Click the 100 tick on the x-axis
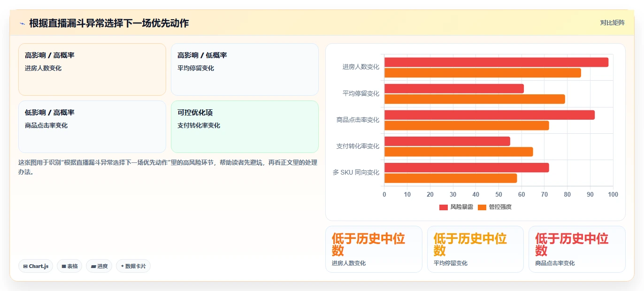Screen dimensions: 644x291 click(613, 194)
